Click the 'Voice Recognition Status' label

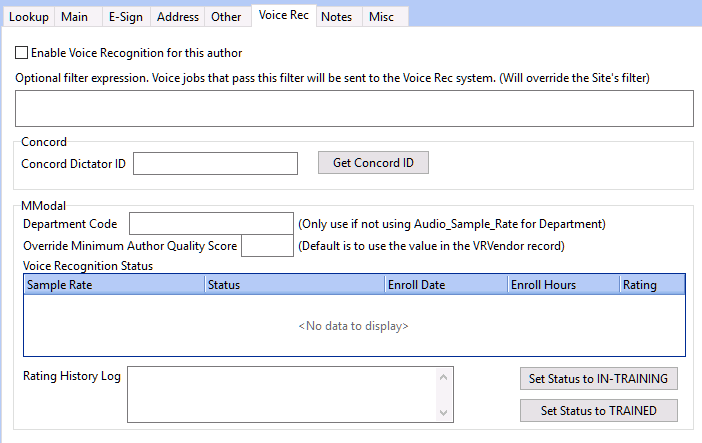88,266
